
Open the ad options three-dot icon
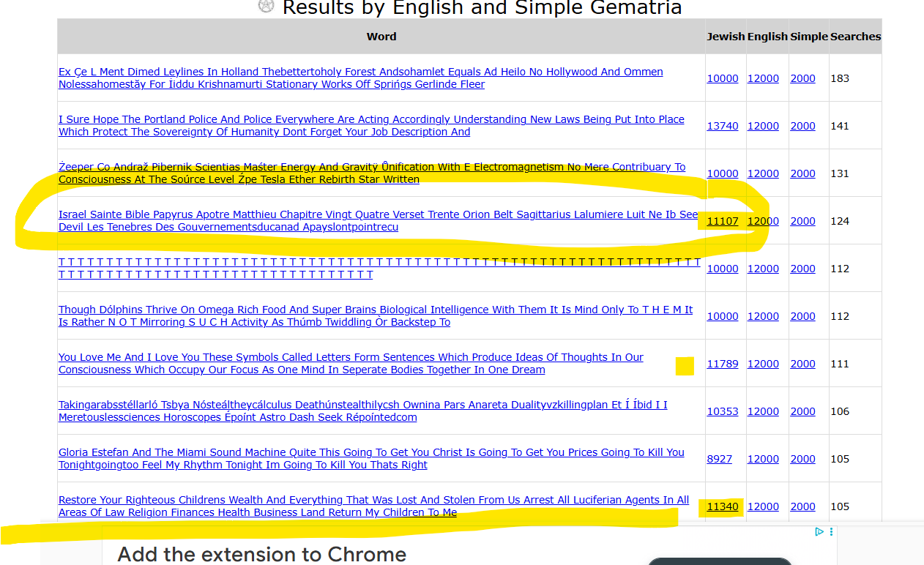[x=831, y=532]
